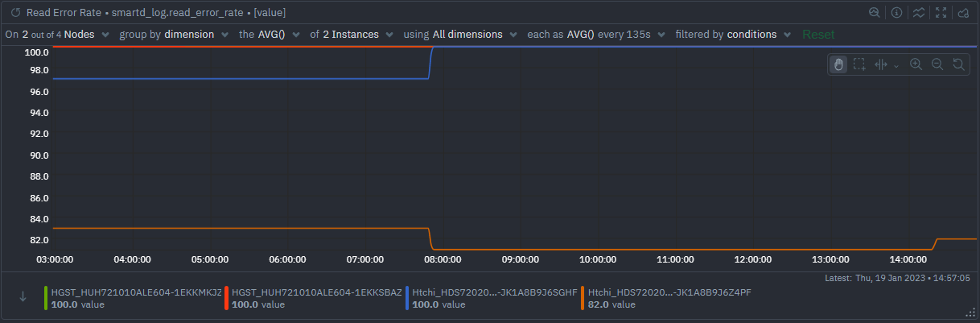This screenshot has height=323, width=980.
Task: Toggle Htchi JK1A8B9J6Z4PF orange legend dimension
Action: click(x=666, y=298)
